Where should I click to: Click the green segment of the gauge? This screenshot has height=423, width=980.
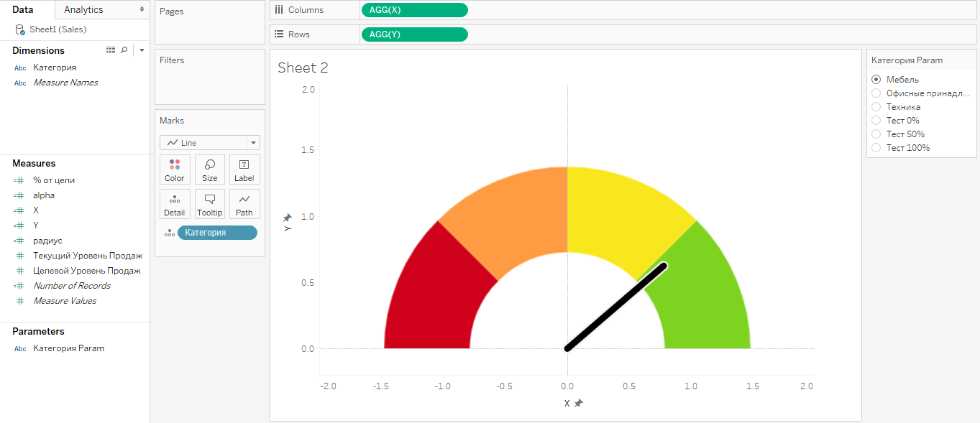[x=712, y=302]
